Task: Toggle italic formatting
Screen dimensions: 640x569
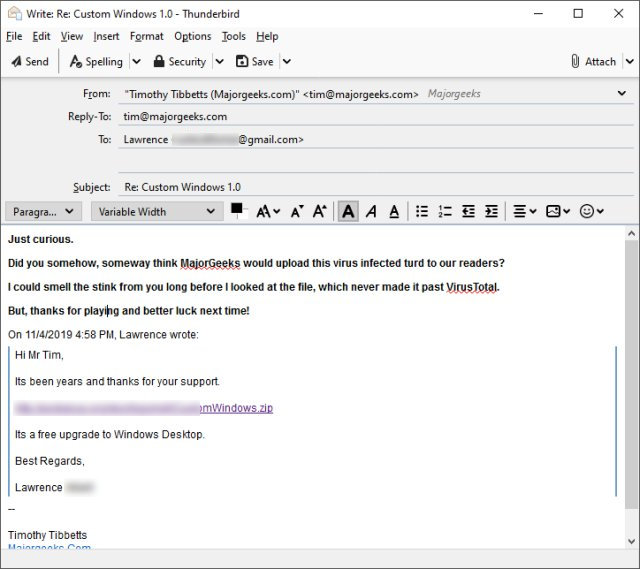Action: coord(371,211)
